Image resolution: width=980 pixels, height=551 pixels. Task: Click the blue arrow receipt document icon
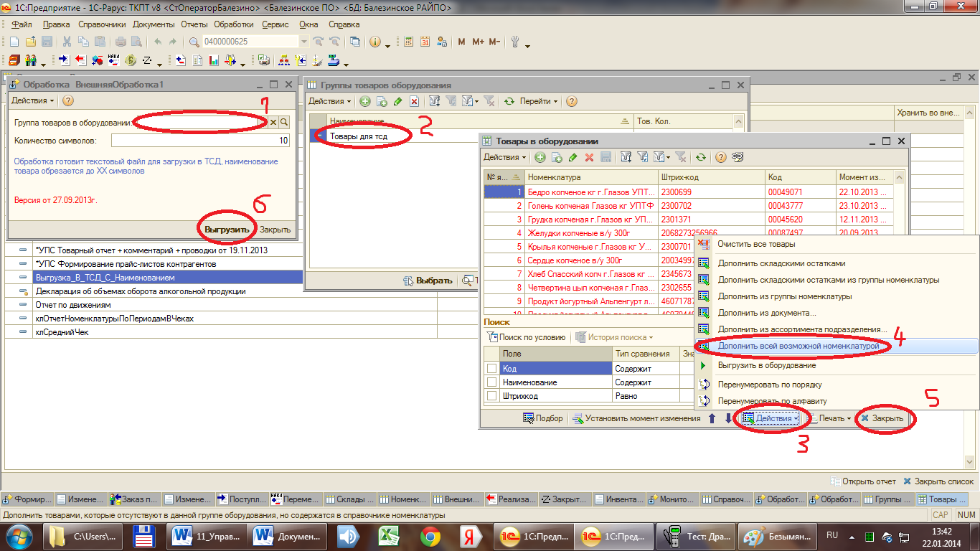pyautogui.click(x=64, y=60)
